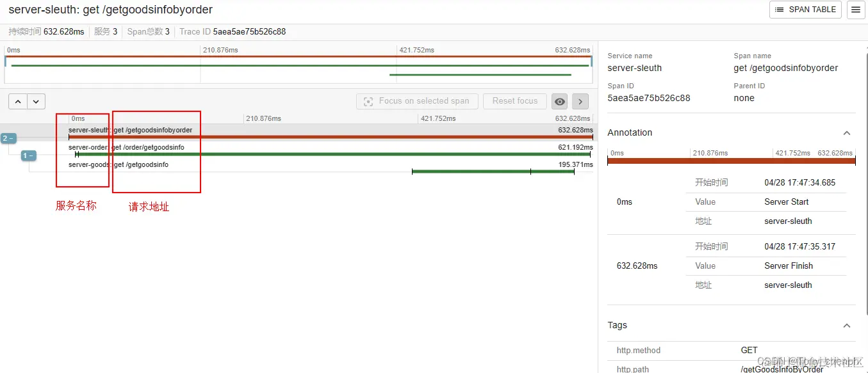
Task: Toggle the eye visibility icon
Action: (x=560, y=101)
